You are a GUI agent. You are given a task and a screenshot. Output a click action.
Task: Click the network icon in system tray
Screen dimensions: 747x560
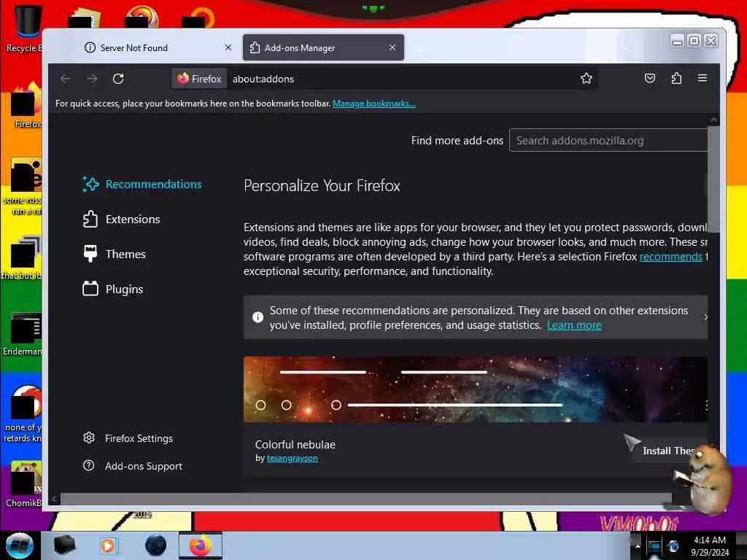click(x=654, y=545)
